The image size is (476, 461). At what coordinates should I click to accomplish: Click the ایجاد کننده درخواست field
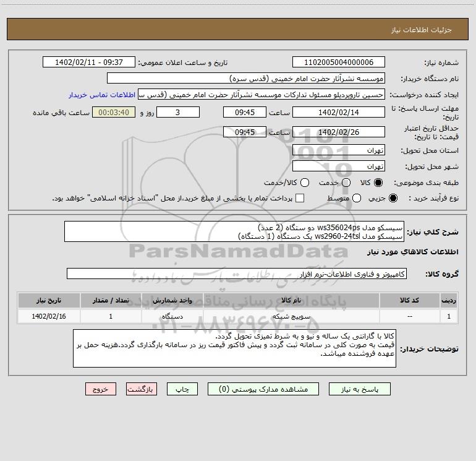(261, 95)
